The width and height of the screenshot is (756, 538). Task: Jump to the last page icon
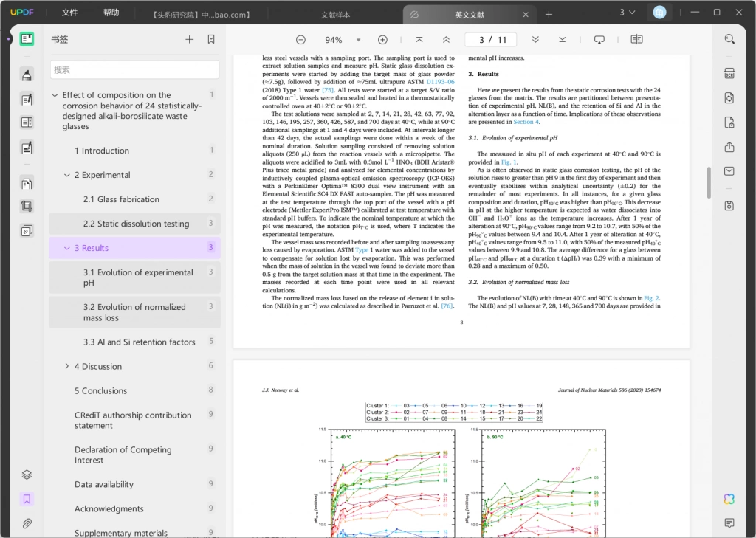(x=562, y=40)
